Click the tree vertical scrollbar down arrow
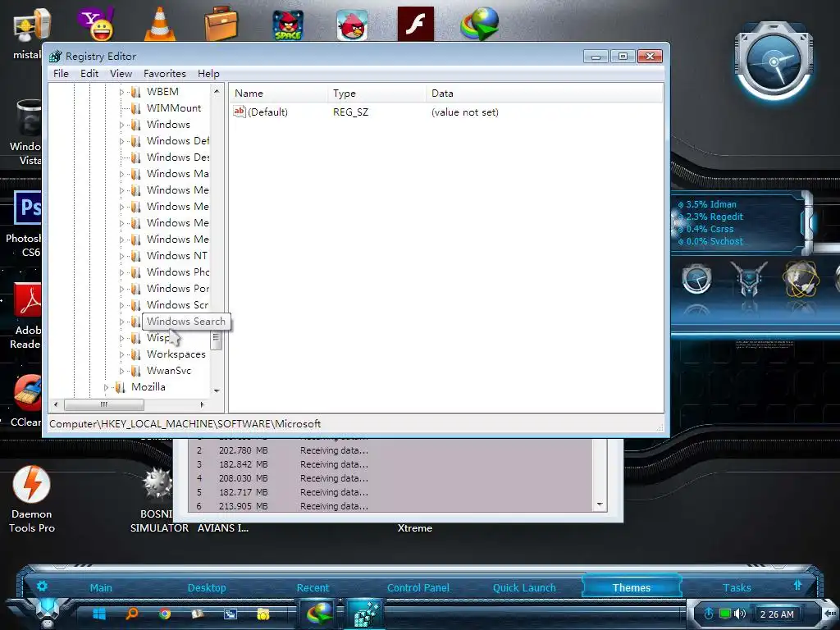 click(217, 390)
